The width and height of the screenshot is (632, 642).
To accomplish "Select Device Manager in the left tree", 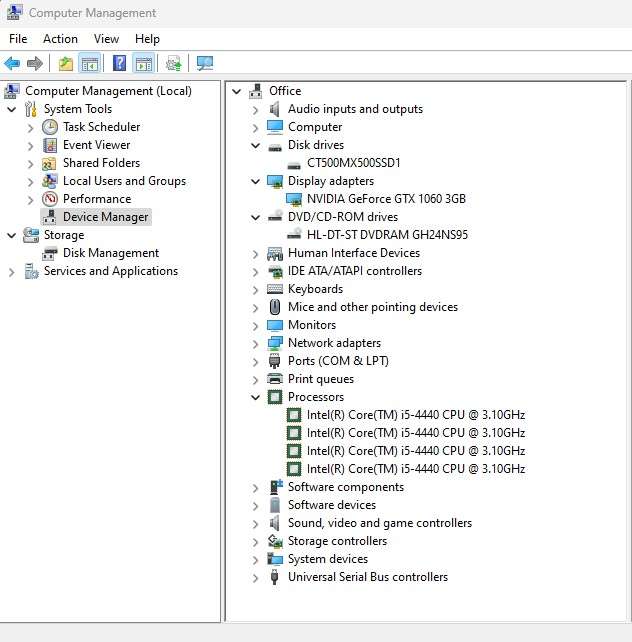I will (x=106, y=217).
